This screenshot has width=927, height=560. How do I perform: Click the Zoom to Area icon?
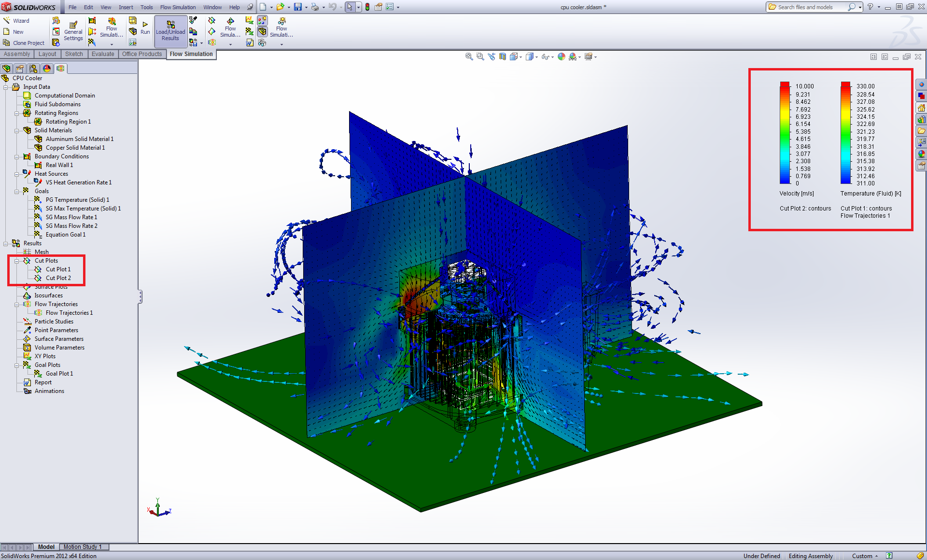click(480, 57)
